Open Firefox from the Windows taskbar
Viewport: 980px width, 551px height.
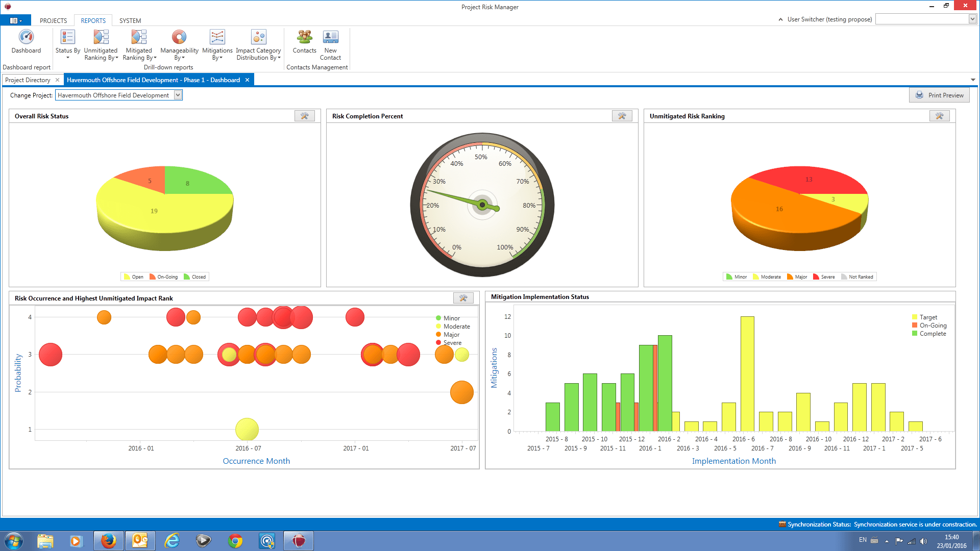tap(108, 541)
